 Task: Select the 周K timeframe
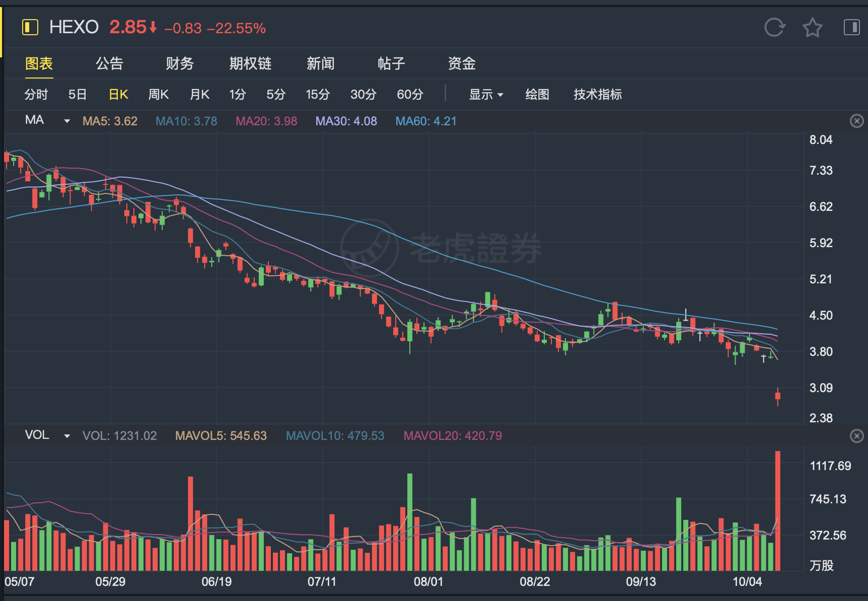click(x=159, y=94)
